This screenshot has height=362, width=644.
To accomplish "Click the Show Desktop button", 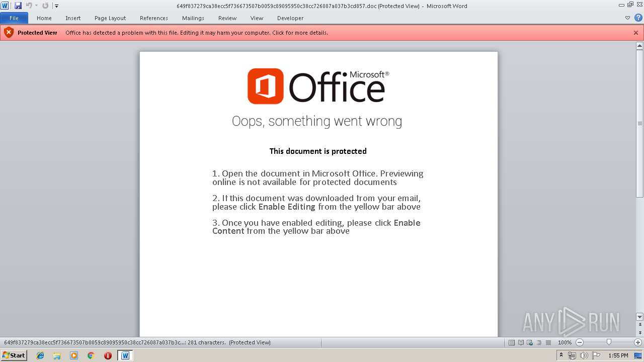I will 638,355.
